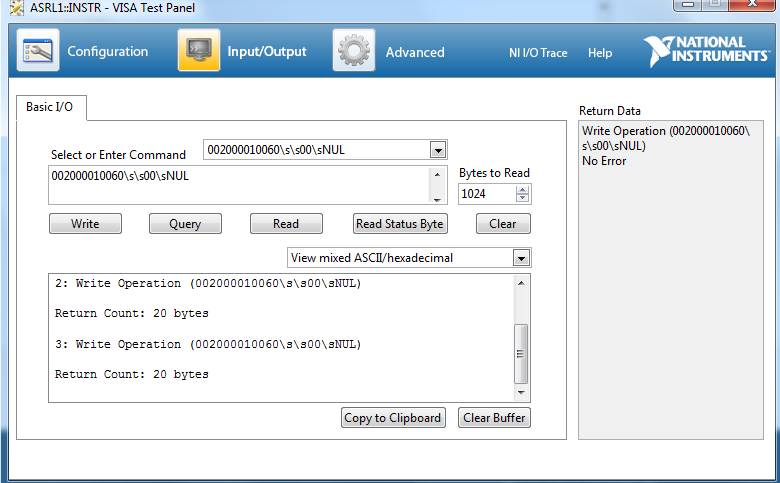Image resolution: width=780 pixels, height=483 pixels.
Task: Click the log scrollbar thumb
Action: tap(521, 354)
